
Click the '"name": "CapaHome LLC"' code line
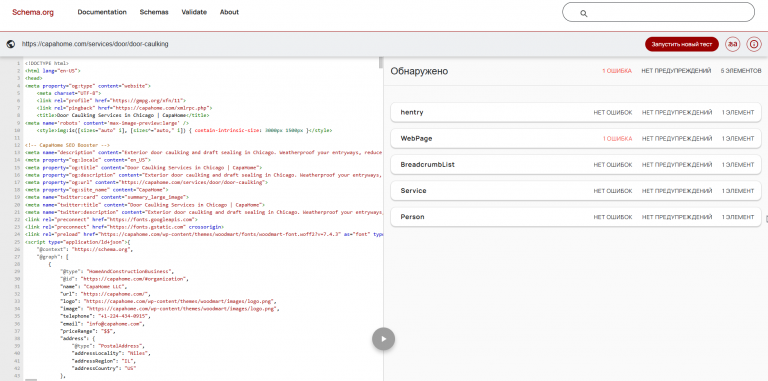94,286
